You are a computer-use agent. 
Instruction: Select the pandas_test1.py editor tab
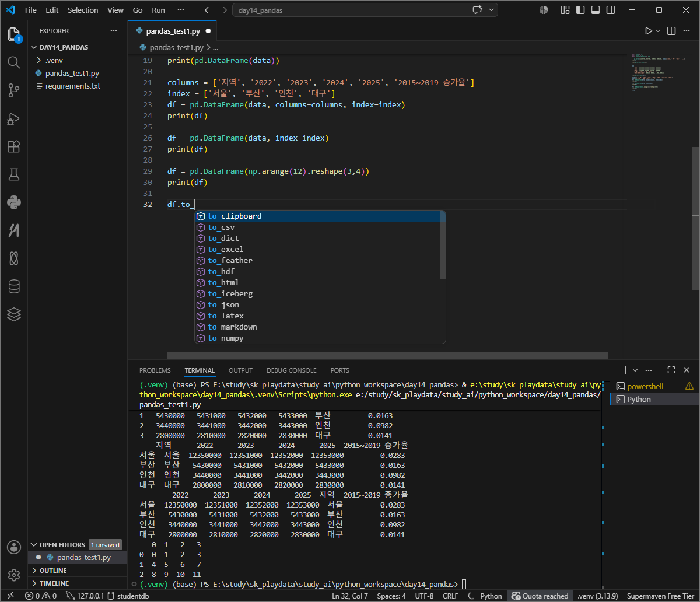click(x=172, y=31)
